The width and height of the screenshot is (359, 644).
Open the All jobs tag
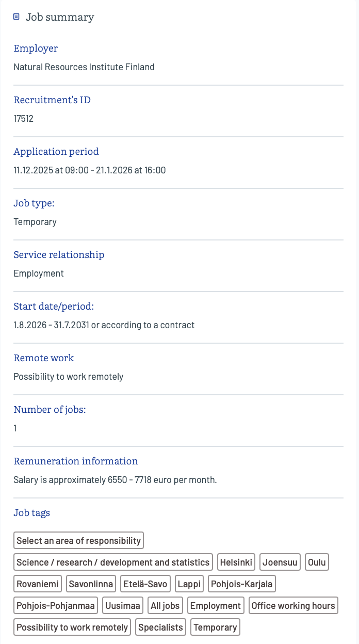click(x=165, y=606)
